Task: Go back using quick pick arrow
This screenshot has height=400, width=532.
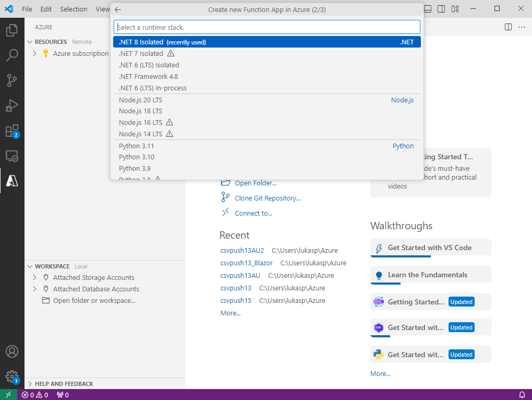Action: point(118,9)
